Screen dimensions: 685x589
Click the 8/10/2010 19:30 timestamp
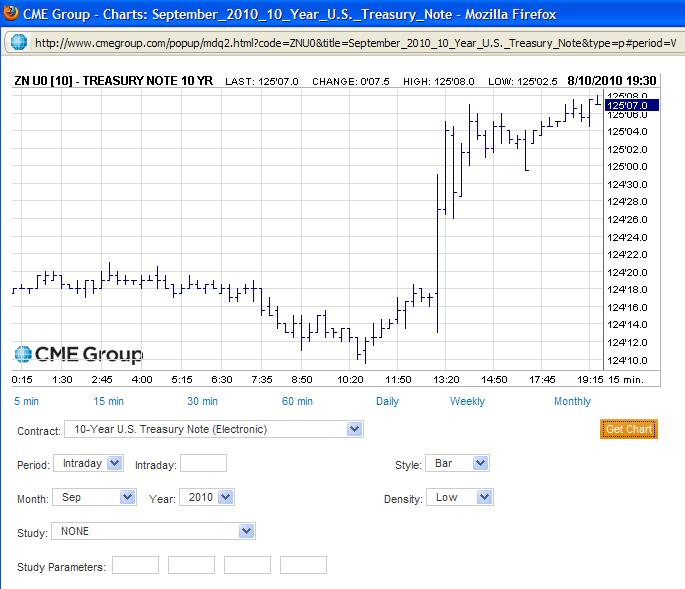612,81
